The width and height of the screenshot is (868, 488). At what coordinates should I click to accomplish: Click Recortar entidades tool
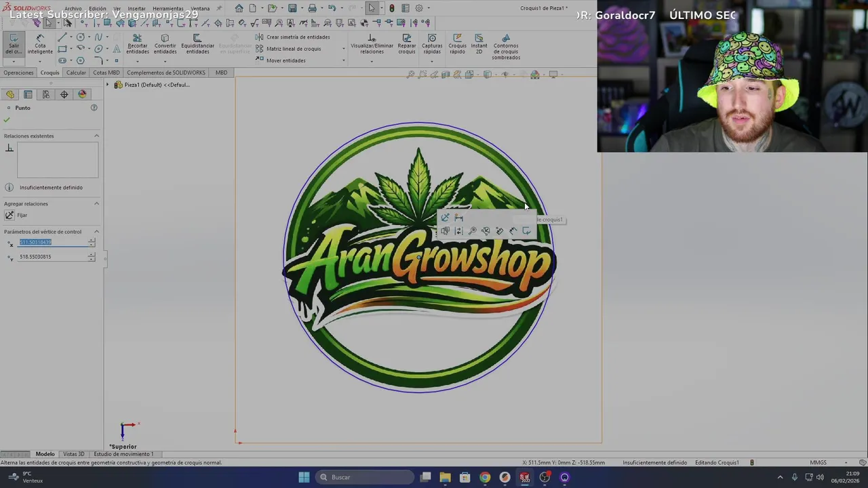click(138, 44)
